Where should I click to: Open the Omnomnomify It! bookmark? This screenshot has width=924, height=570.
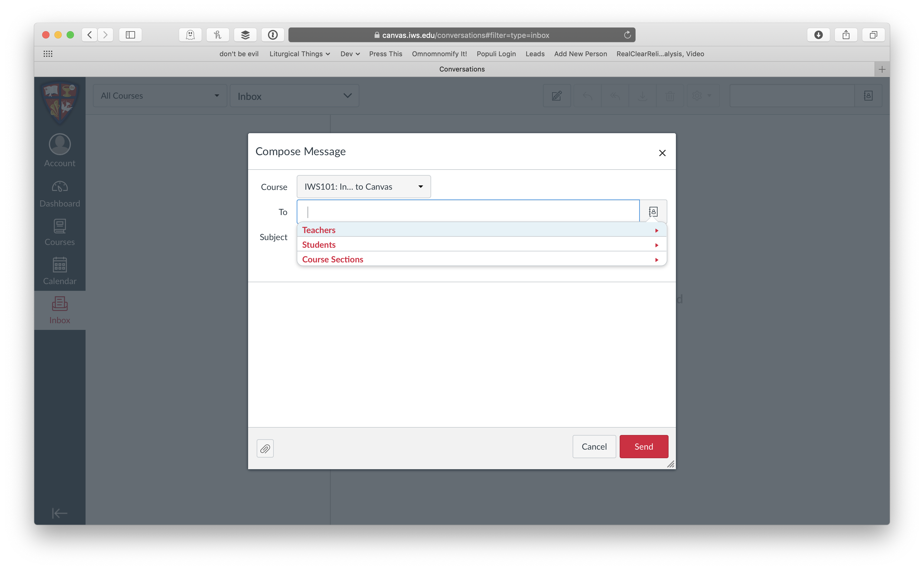tap(439, 53)
